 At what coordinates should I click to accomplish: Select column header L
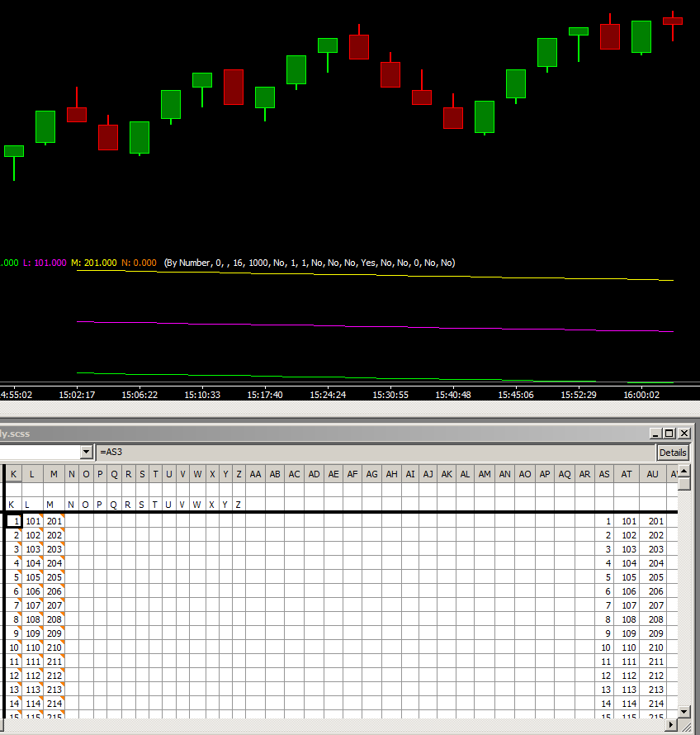(32, 474)
